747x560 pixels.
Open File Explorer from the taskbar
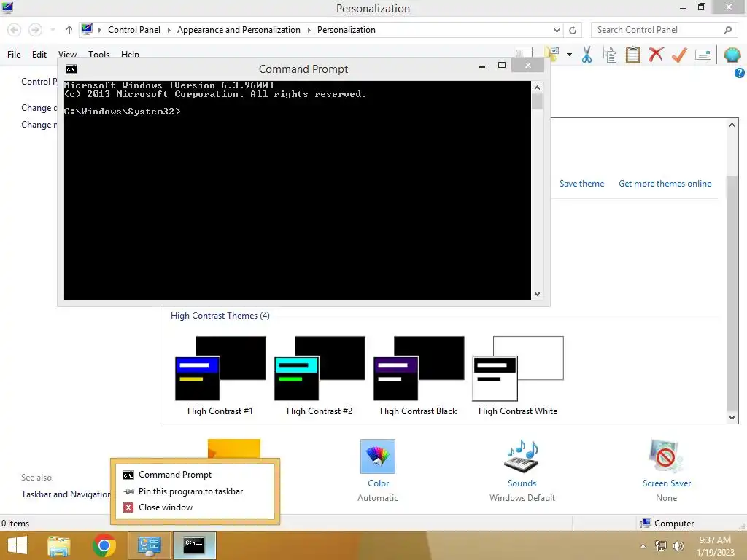[59, 545]
